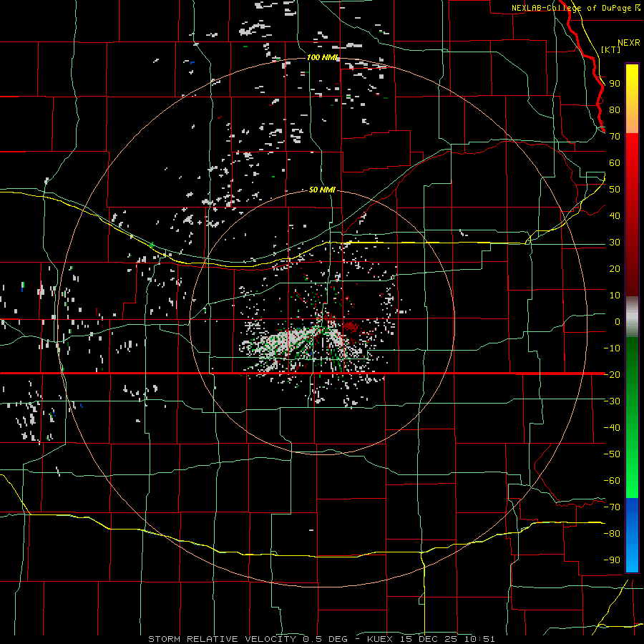The image size is (644, 644).
Task: Click the 70 value on the velocity scale
Action: coord(615,137)
